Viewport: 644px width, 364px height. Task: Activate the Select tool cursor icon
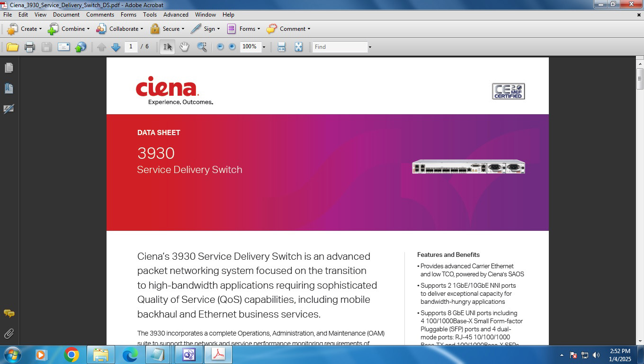(168, 47)
